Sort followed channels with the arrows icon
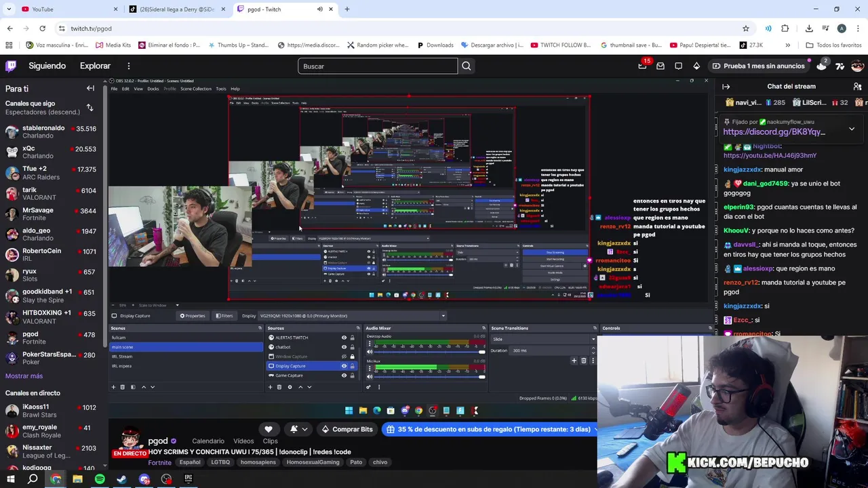Viewport: 868px width, 488px height. click(x=90, y=108)
